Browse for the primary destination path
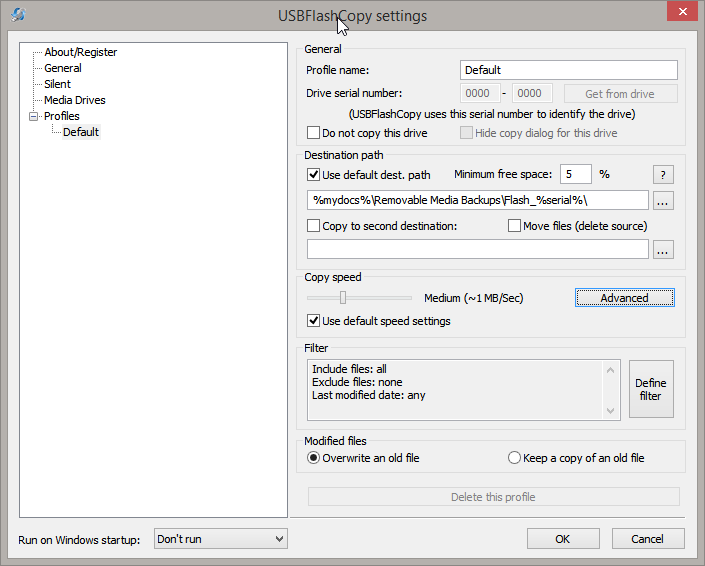 (663, 201)
